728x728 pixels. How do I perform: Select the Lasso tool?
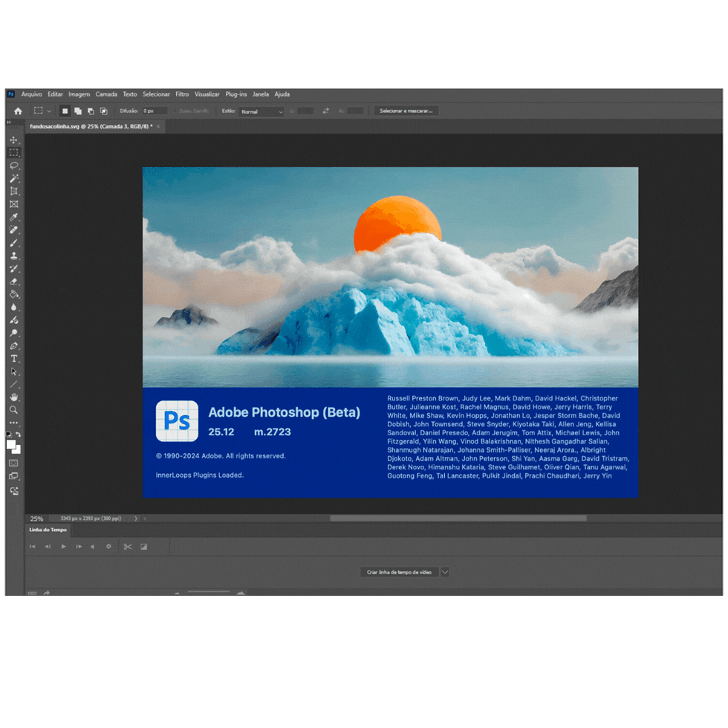[13, 166]
